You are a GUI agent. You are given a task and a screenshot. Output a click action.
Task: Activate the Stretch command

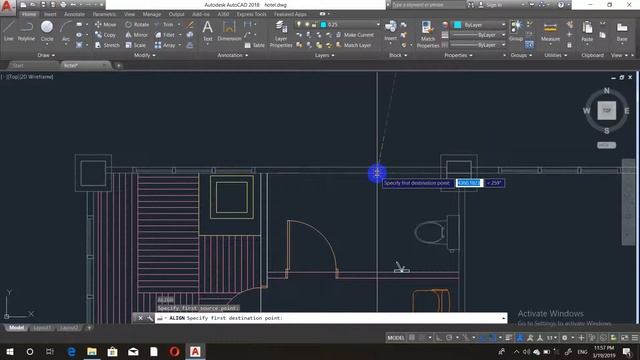(x=107, y=45)
